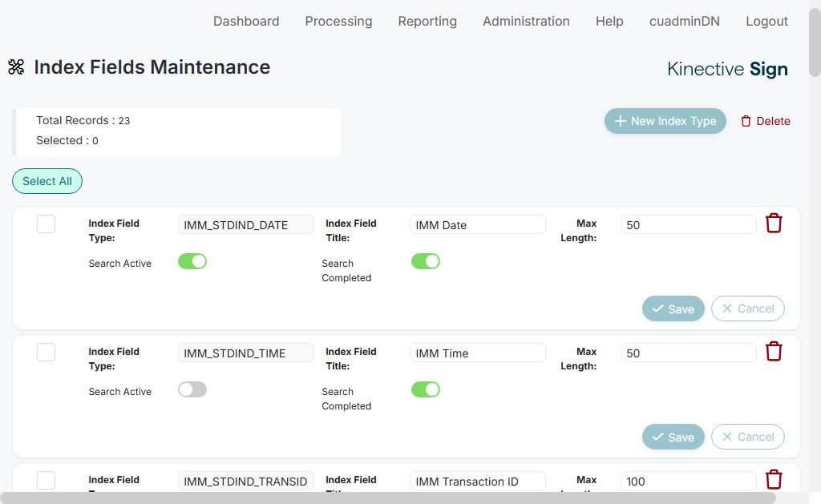Click the trash icon for IMM_STDIND_TRANSID row

(773, 480)
